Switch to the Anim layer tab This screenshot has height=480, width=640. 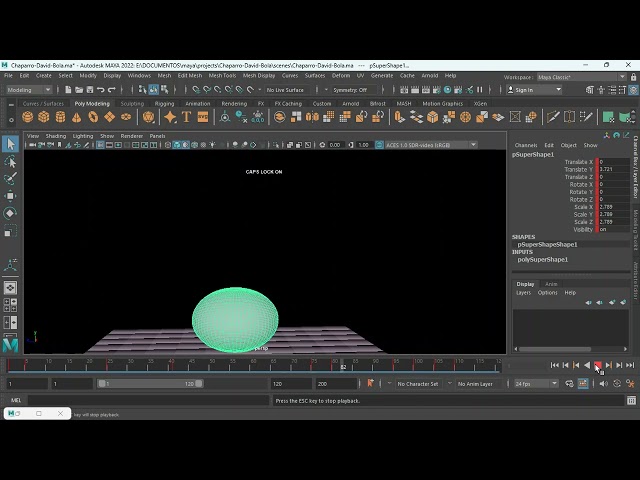[551, 284]
